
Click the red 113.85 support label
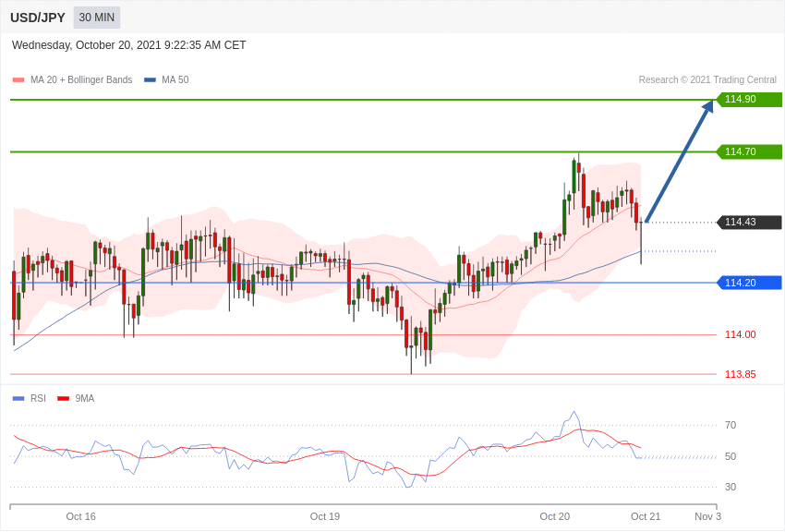click(x=741, y=374)
